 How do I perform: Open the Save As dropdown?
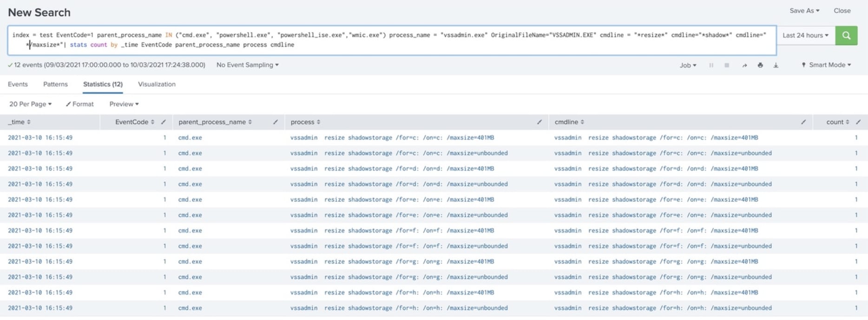pos(804,11)
